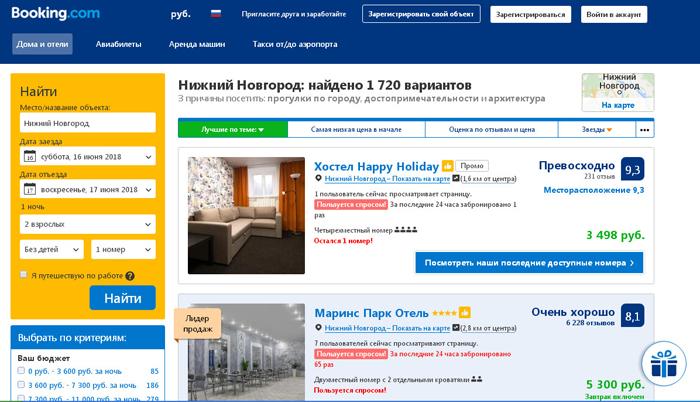The width and height of the screenshot is (700, 402).
Task: Click 'Войти в аккаунт' sign-in button
Action: 613,14
